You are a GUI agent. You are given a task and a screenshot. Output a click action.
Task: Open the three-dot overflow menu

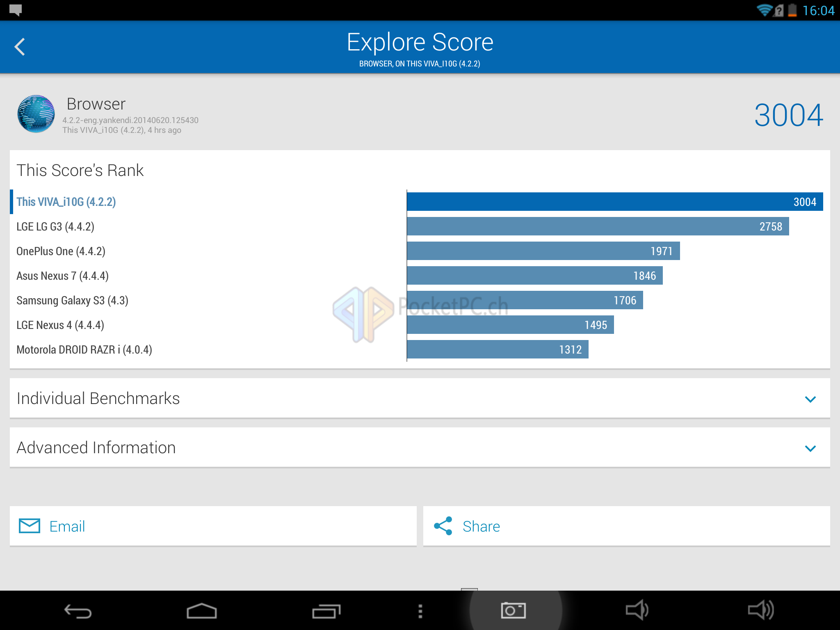tap(420, 611)
